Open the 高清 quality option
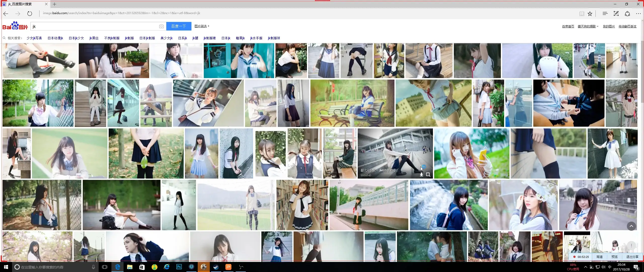Screen dimensions: 644x272 click(599, 257)
